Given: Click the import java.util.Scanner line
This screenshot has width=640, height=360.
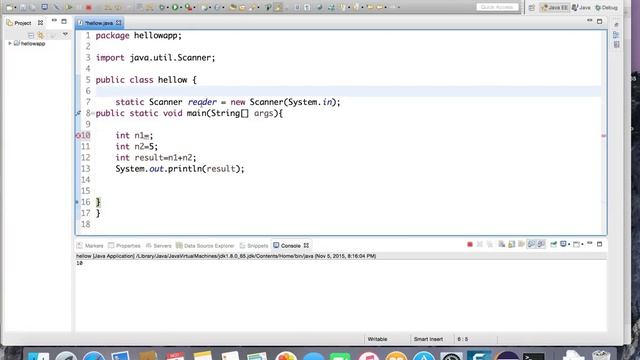Looking at the screenshot, I should [x=155, y=58].
